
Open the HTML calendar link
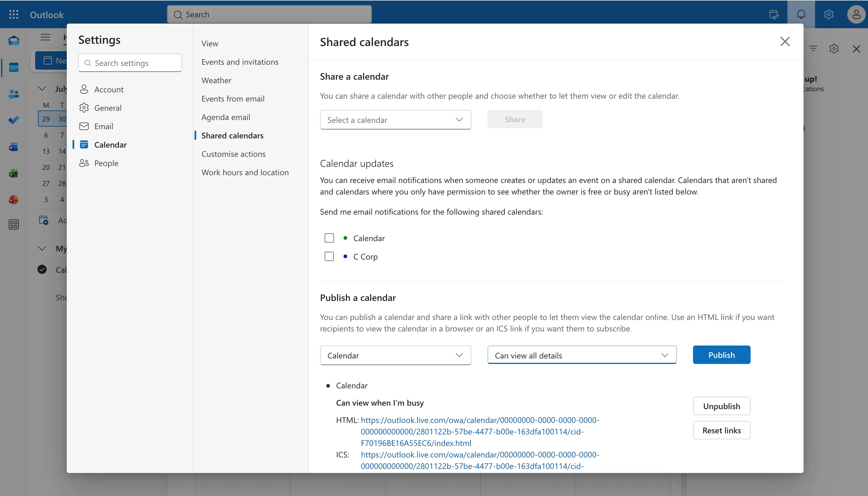click(480, 431)
